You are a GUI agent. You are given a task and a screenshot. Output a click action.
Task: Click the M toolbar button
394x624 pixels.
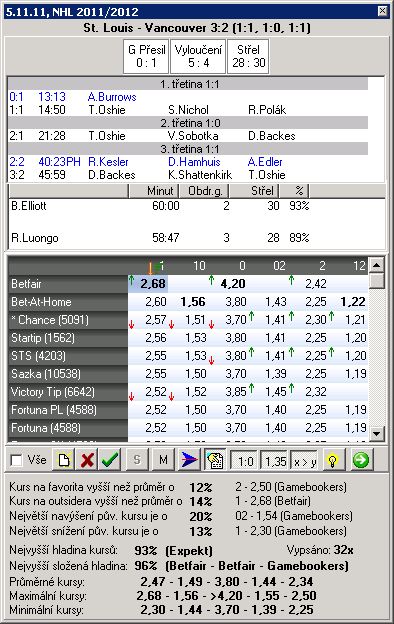(x=163, y=460)
